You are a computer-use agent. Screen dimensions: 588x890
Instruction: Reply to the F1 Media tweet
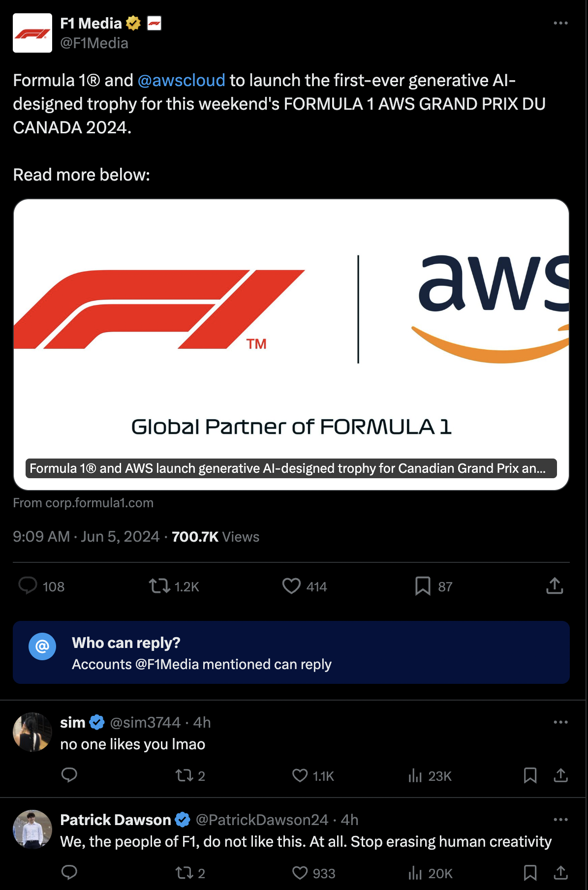[28, 585]
